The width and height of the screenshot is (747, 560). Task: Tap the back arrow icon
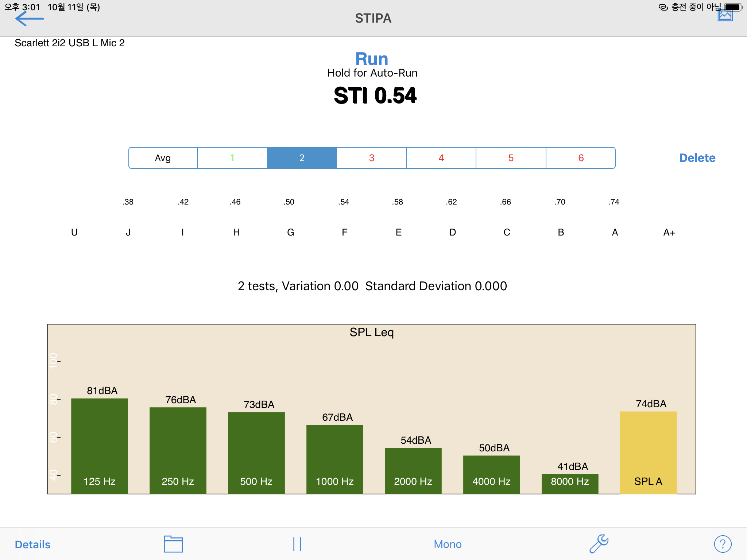[x=29, y=19]
